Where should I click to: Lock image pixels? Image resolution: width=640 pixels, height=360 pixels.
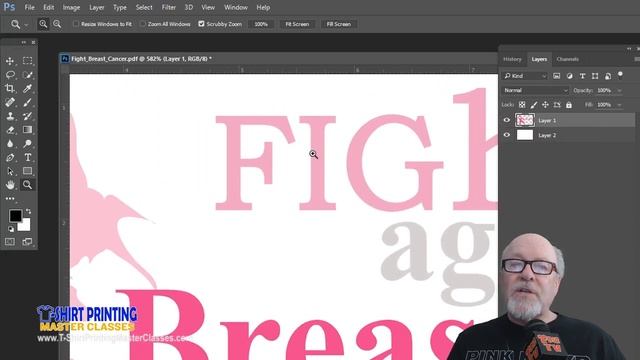click(x=533, y=105)
